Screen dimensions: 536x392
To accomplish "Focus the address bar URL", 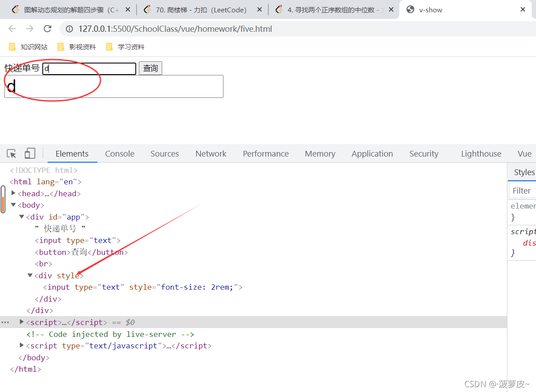I will 175,29.
